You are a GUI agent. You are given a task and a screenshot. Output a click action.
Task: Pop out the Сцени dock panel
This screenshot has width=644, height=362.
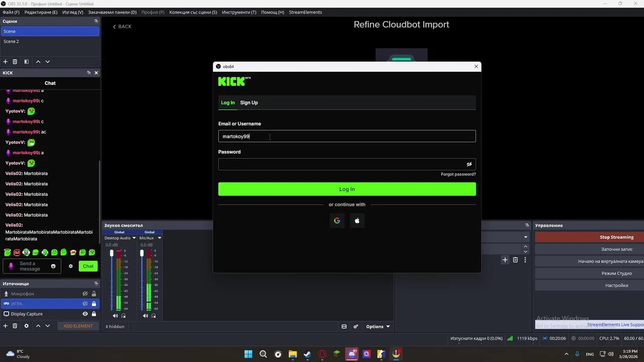click(96, 21)
